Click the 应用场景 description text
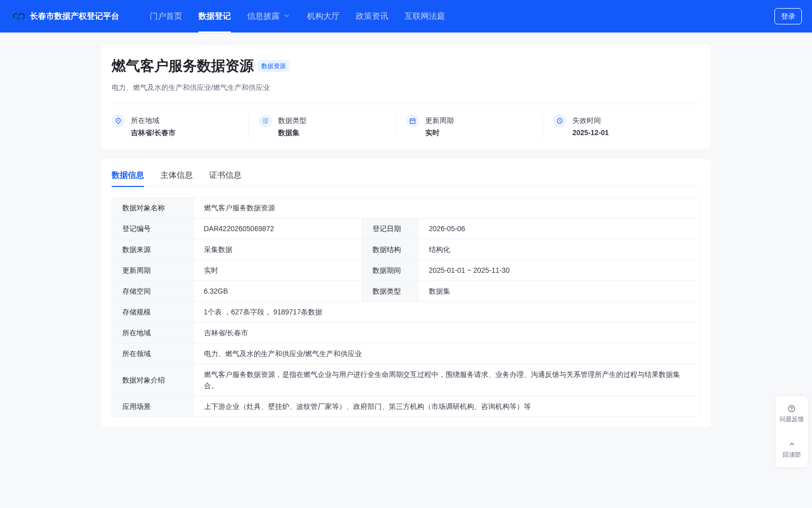 pyautogui.click(x=367, y=406)
